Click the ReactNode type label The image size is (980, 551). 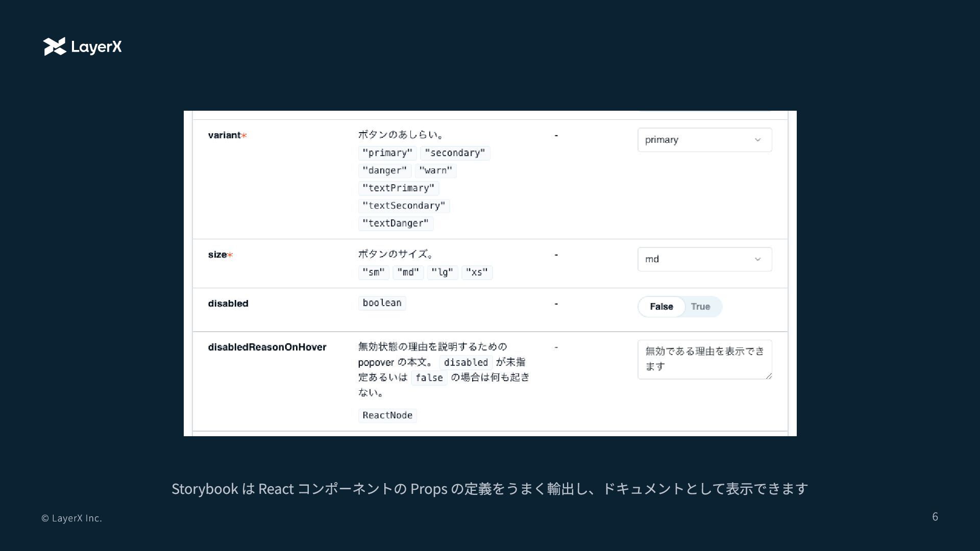click(x=387, y=415)
